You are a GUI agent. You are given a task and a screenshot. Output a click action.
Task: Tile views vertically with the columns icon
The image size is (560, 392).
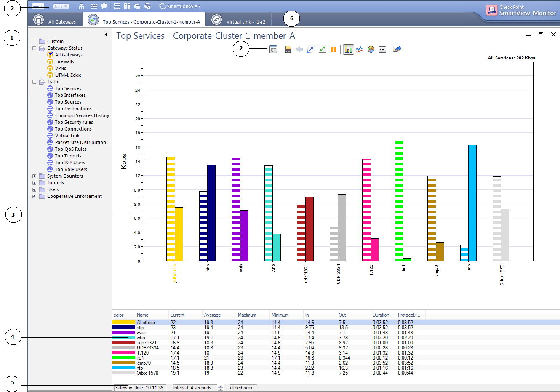[x=127, y=6]
